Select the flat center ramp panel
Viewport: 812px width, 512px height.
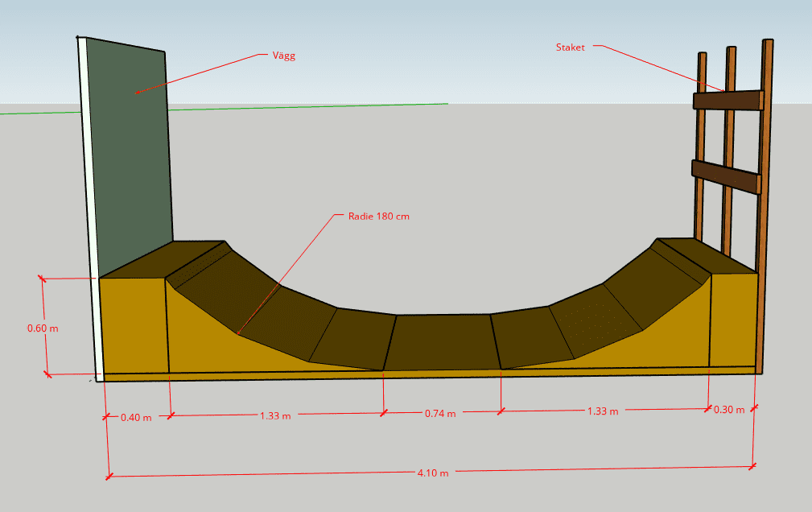[440, 341]
